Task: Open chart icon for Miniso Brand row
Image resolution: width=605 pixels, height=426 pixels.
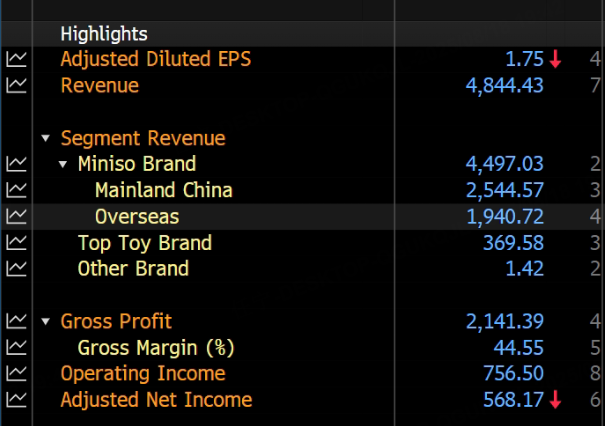Action: [16, 164]
